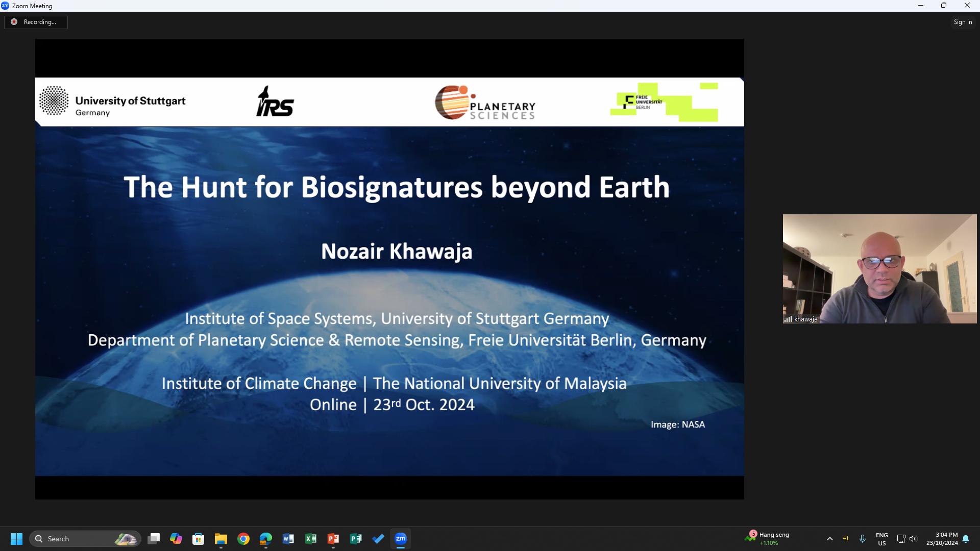980x551 pixels.
Task: Click the Recording indicator button
Action: [x=36, y=22]
